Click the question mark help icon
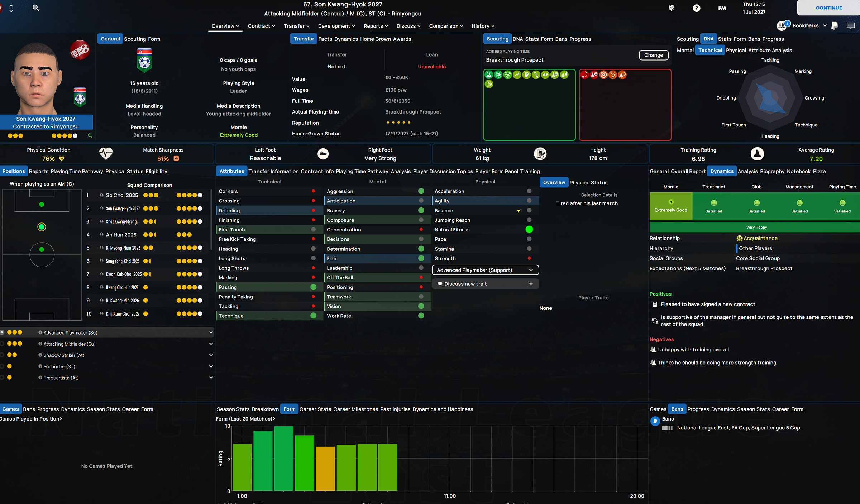 point(696,8)
